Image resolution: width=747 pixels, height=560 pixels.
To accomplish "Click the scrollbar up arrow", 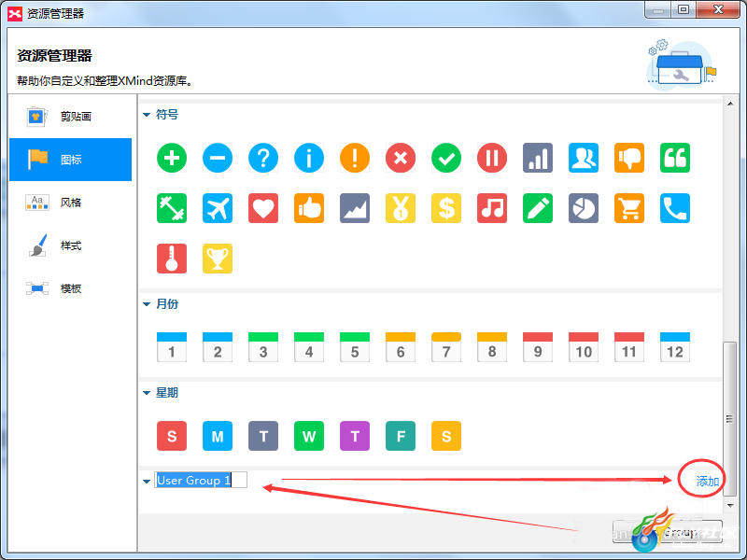I will (730, 104).
